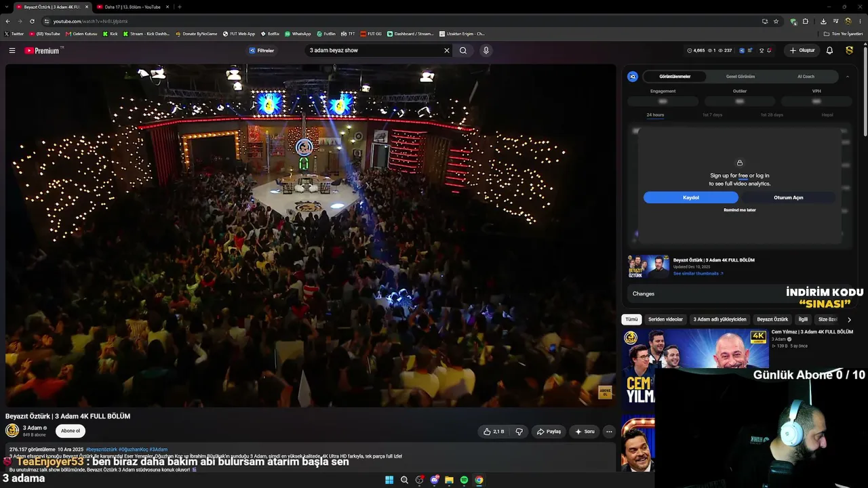This screenshot has width=868, height=488.
Task: Clear the search box text
Action: point(447,50)
